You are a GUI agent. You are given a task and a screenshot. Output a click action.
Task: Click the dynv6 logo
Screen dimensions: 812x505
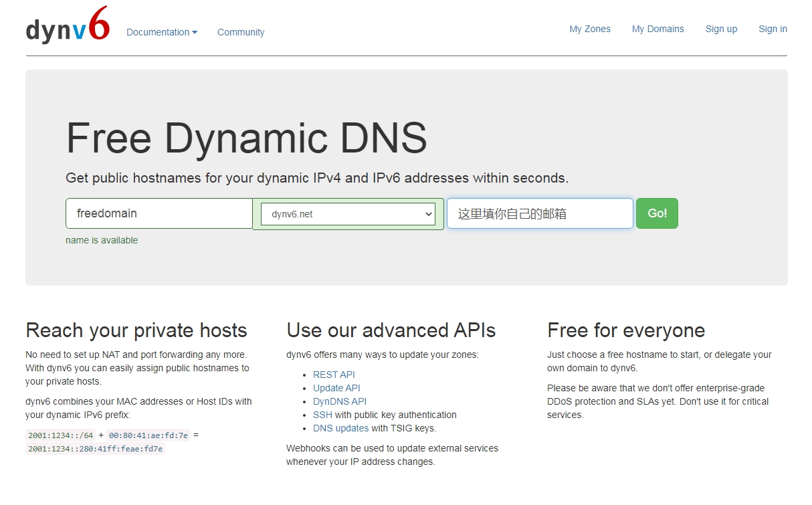pos(67,28)
